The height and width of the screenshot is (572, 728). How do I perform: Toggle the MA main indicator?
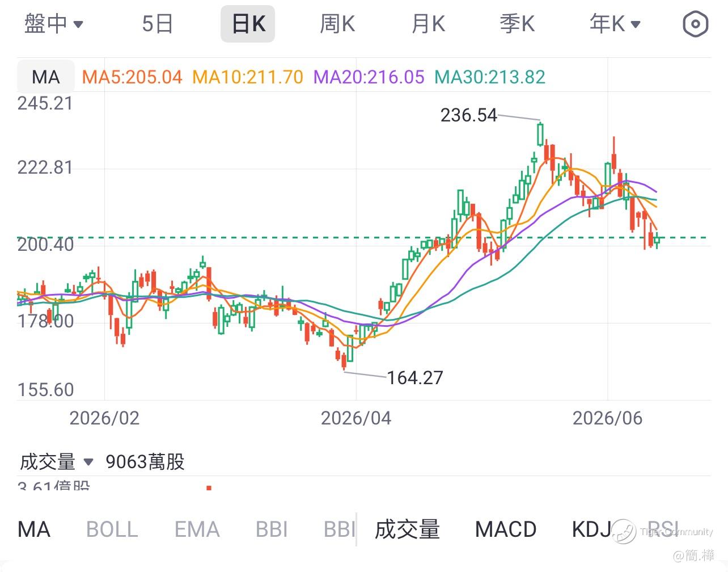click(x=34, y=529)
